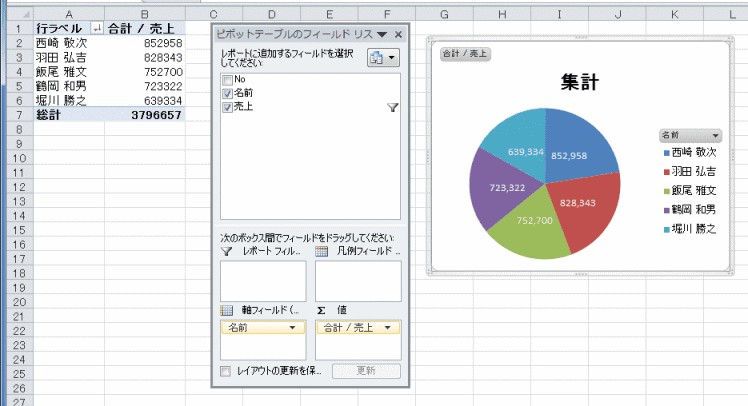Screen dimensions: 748x406
Task: Click the empty report filter drop box
Action: pyautogui.click(x=263, y=281)
